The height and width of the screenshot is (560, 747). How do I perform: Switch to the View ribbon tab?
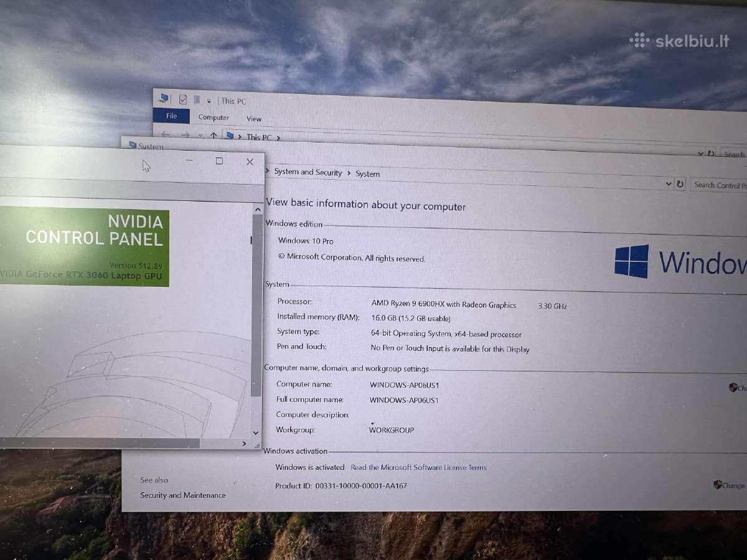coord(254,118)
